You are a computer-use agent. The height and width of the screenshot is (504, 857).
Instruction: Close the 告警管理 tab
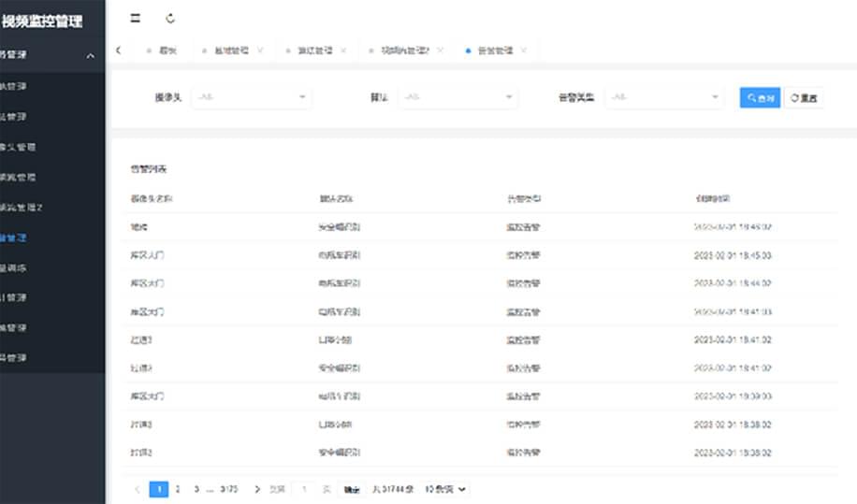click(x=524, y=50)
